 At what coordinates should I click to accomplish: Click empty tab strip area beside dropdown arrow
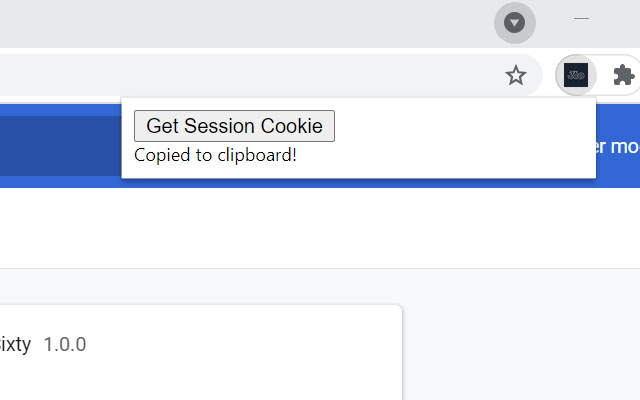click(x=300, y=22)
